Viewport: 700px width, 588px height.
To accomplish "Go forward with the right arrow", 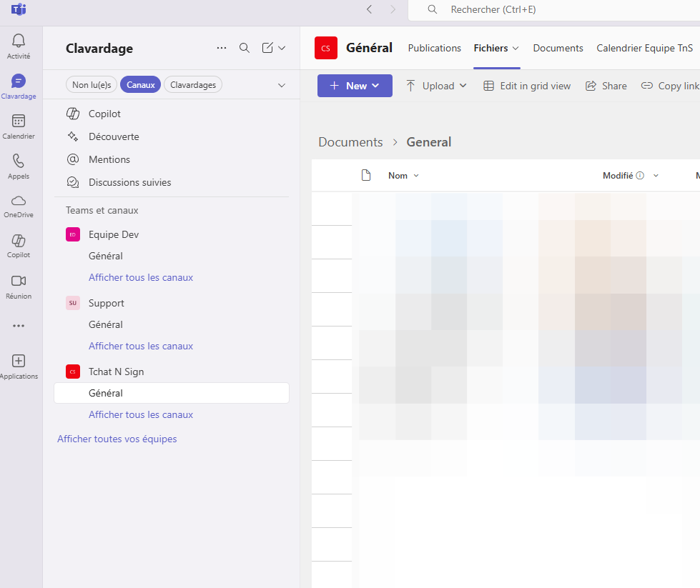I will (393, 9).
